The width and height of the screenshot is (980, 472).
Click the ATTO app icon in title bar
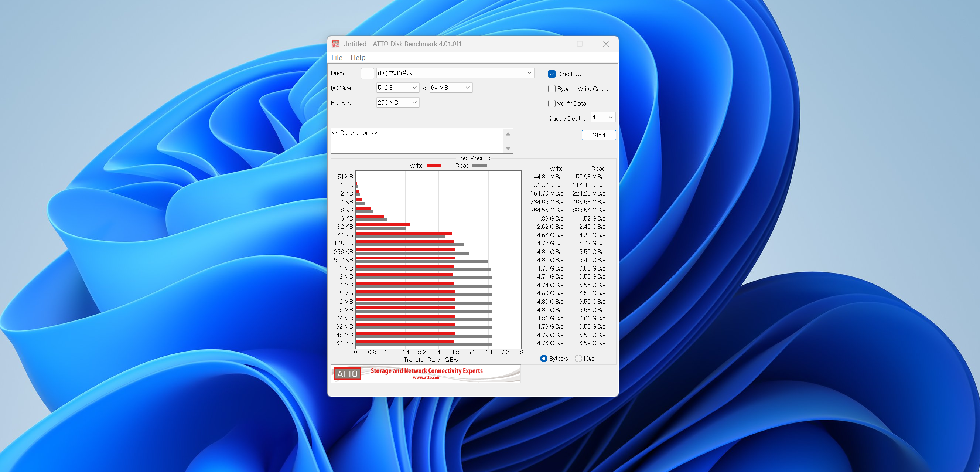(x=335, y=44)
